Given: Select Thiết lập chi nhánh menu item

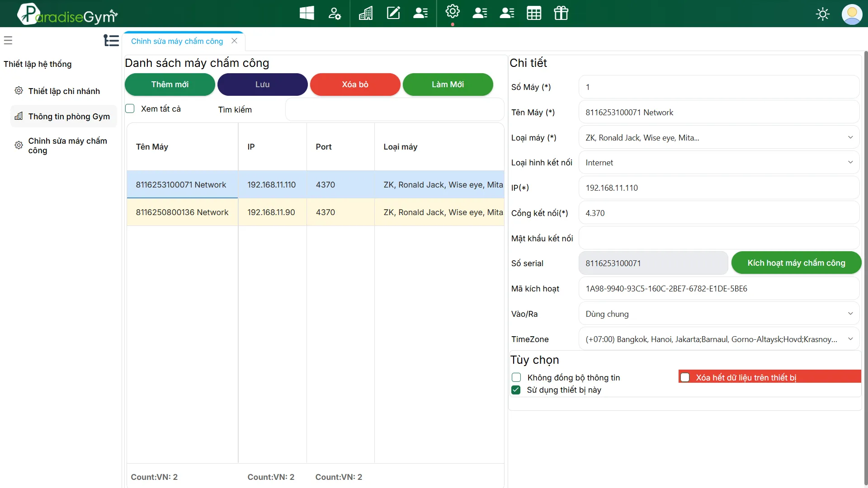Looking at the screenshot, I should (x=63, y=91).
